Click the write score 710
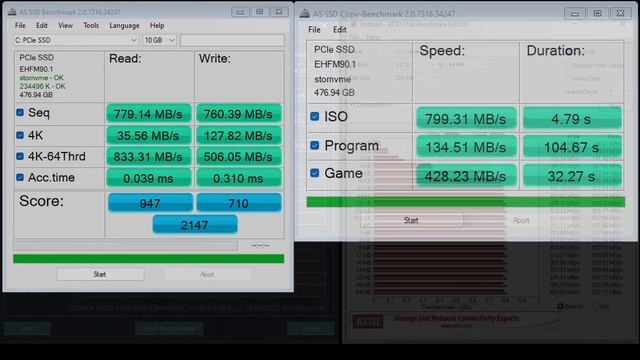 pos(239,203)
